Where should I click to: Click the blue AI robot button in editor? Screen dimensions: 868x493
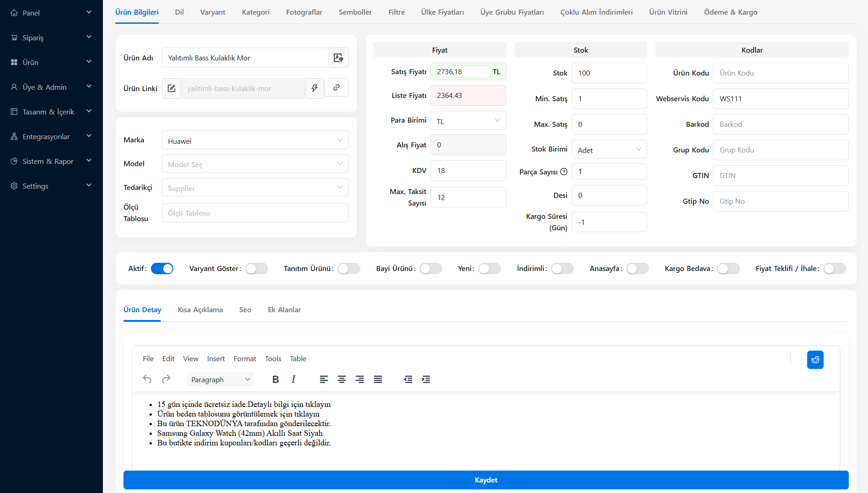point(815,360)
